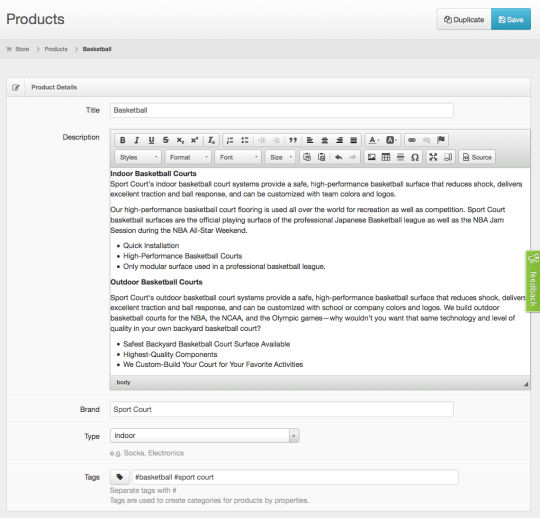This screenshot has width=540, height=518.
Task: Click the block quote icon
Action: click(293, 140)
